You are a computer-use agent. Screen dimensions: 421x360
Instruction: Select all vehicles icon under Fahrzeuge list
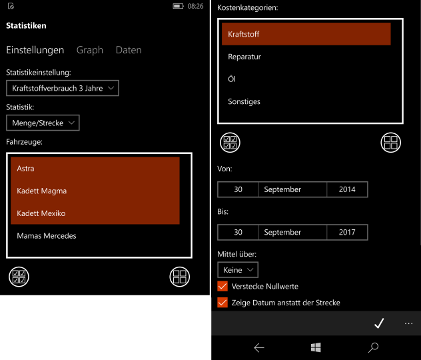coord(19,277)
